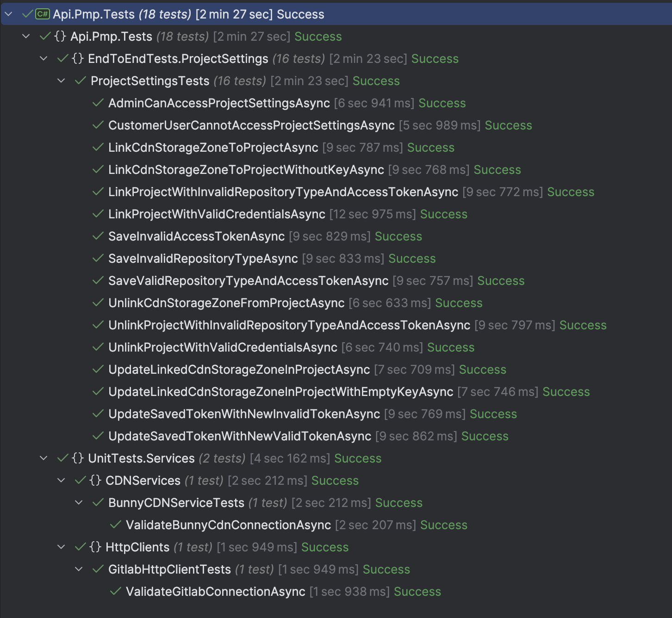
Task: Click the passed checkmark beside SaveInvalidAccessTokenAsync
Action: click(x=98, y=236)
